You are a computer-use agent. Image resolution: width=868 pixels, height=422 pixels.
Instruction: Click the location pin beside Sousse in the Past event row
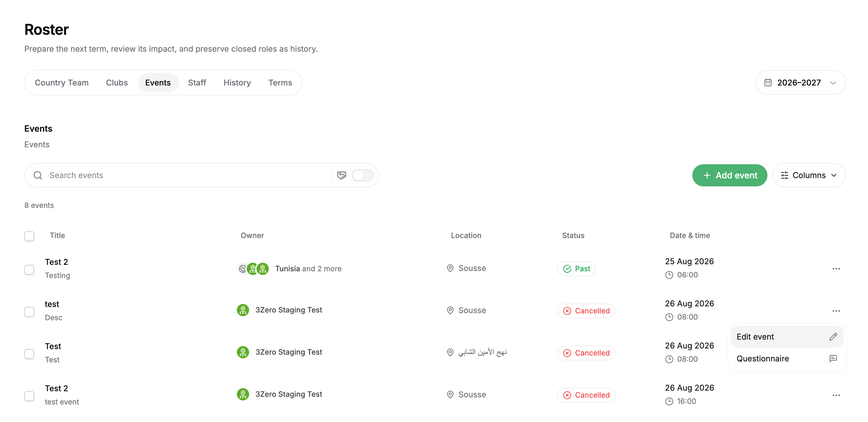click(x=450, y=268)
